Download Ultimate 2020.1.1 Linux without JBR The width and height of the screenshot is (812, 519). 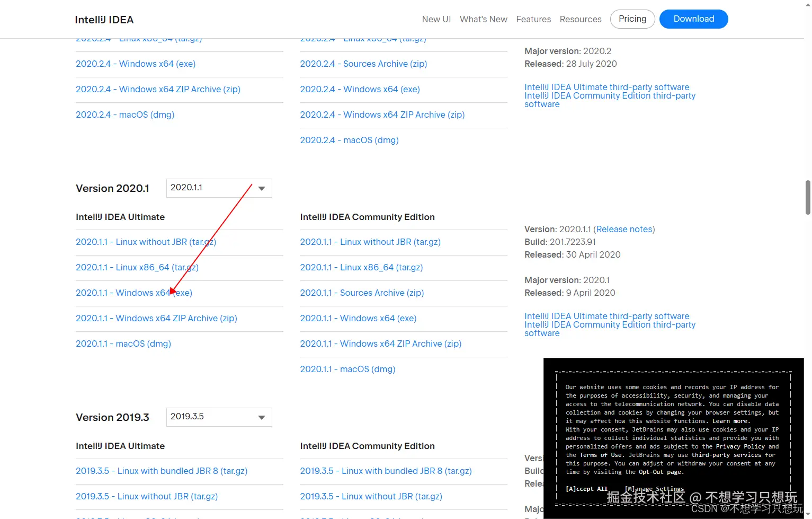click(x=146, y=242)
